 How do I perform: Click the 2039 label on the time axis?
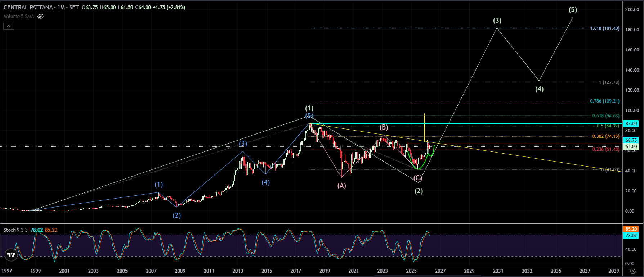click(x=614, y=271)
